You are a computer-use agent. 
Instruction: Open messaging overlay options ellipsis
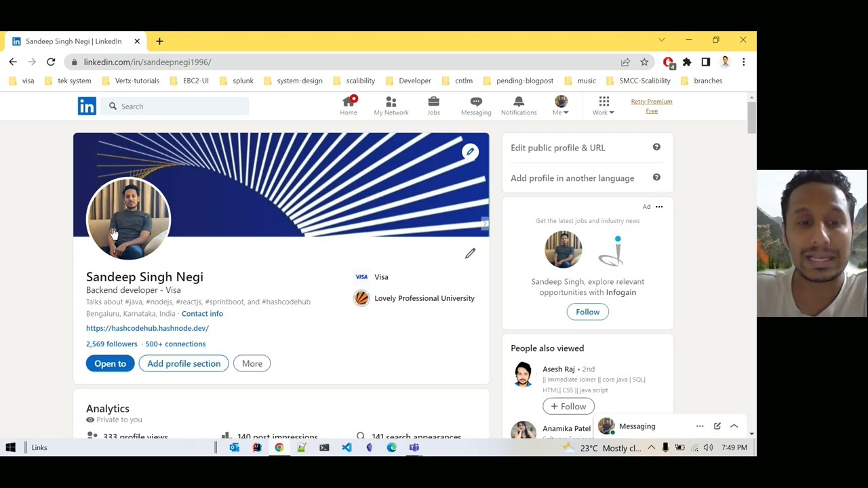(x=700, y=426)
